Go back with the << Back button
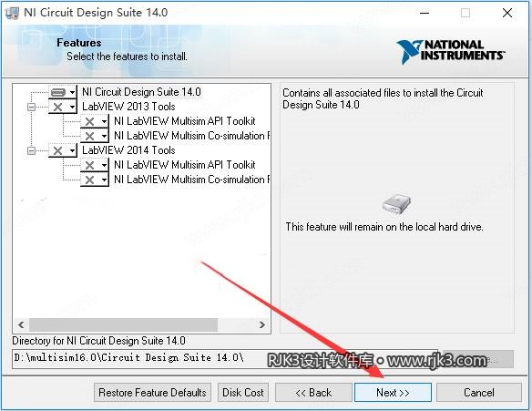Image resolution: width=532 pixels, height=411 pixels. [313, 393]
